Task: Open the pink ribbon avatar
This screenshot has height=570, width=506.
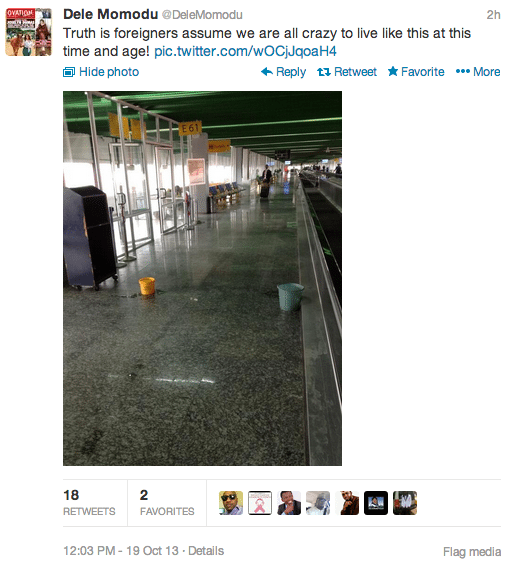Action: point(260,503)
